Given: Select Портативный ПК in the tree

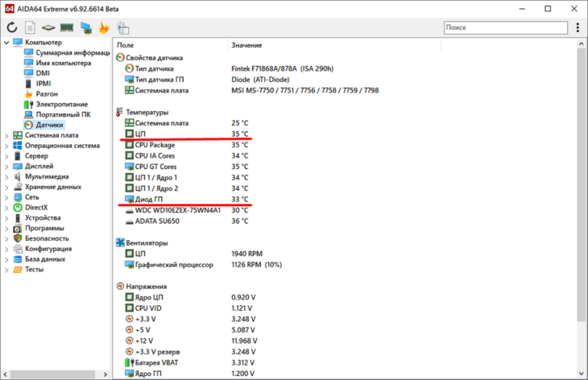Looking at the screenshot, I should coord(63,114).
